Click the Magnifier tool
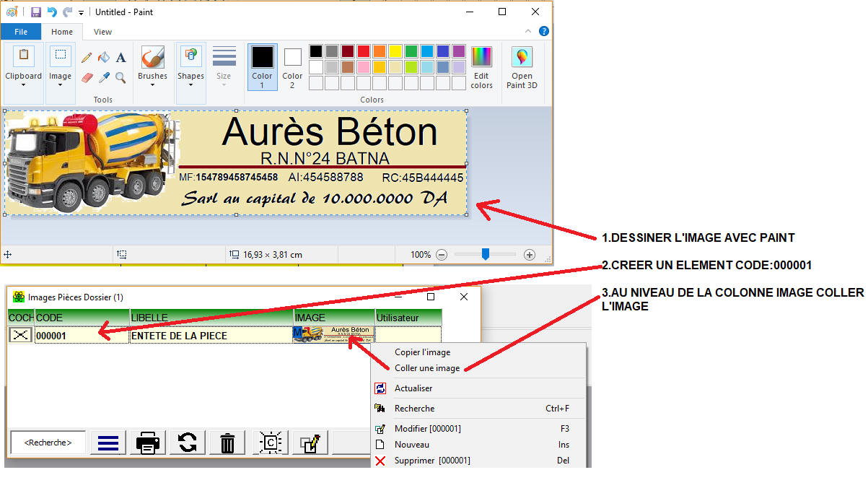Viewport: 868px width, 488px height. (120, 77)
